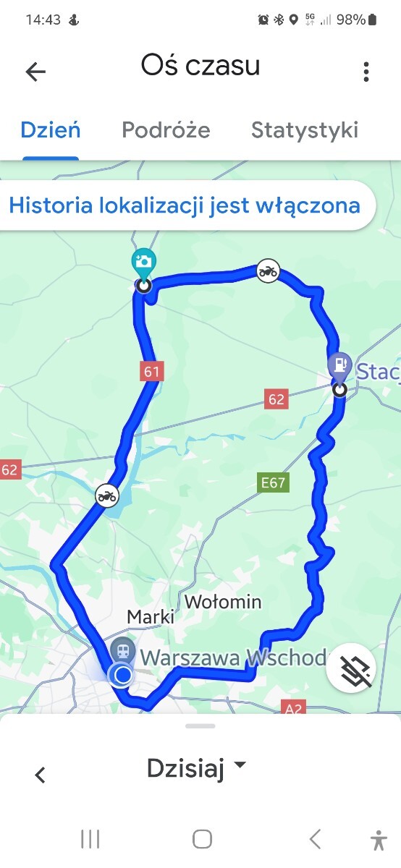Tap Android recent apps button
The height and width of the screenshot is (868, 401).
pyautogui.click(x=90, y=839)
